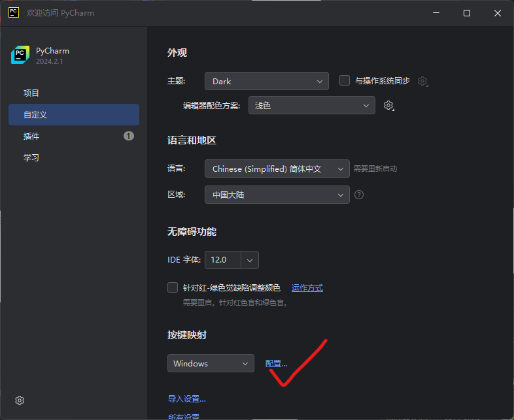Screen dimensions: 514x420
Task: Open the gear options in the sidebar bottom
Action: coord(20,400)
